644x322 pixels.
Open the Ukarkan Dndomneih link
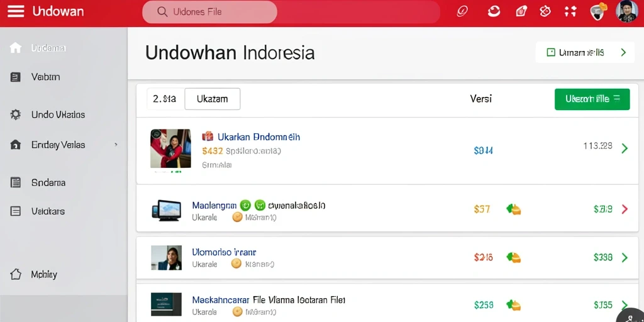pyautogui.click(x=258, y=136)
